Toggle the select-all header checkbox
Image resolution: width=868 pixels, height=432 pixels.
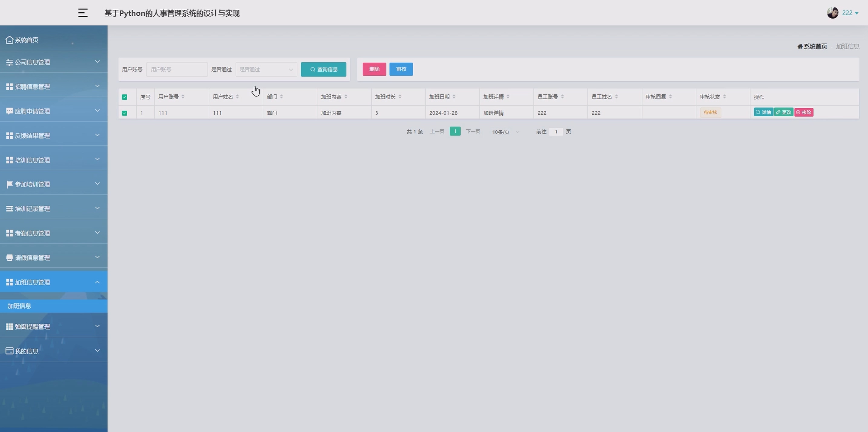point(125,97)
